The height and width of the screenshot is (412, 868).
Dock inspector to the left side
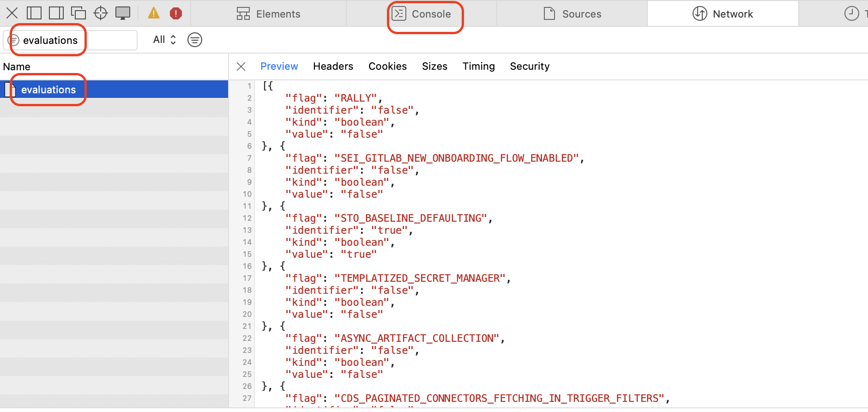click(34, 13)
